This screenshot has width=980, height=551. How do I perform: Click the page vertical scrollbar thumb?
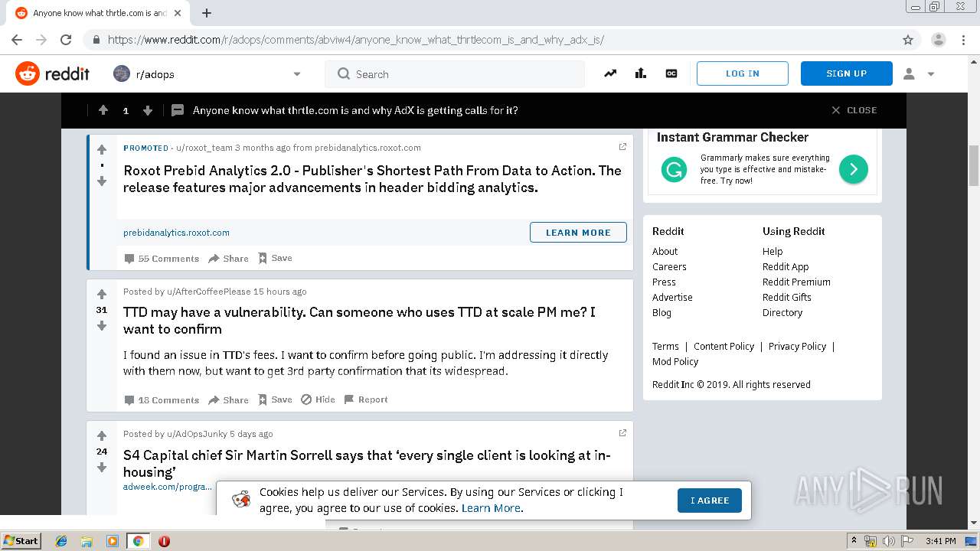(974, 165)
